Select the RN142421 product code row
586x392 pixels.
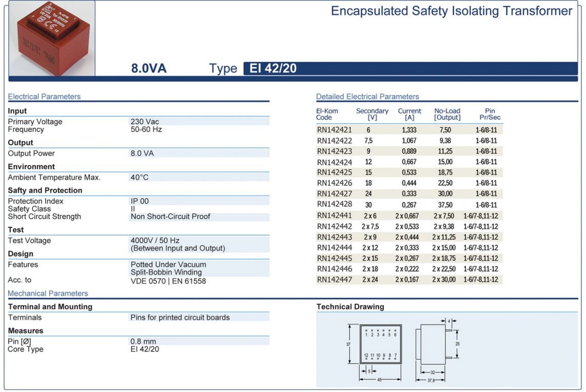[334, 130]
